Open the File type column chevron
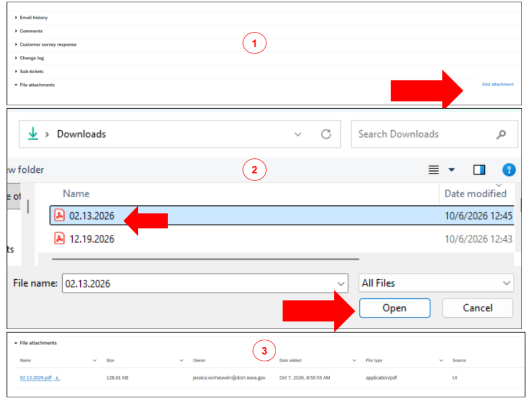This screenshot has width=532, height=399. [441, 361]
